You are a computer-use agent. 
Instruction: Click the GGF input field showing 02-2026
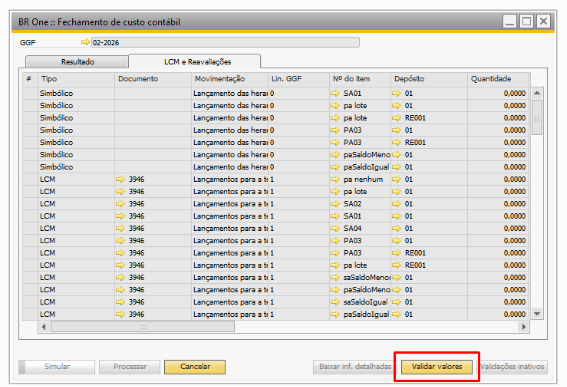pyautogui.click(x=225, y=42)
